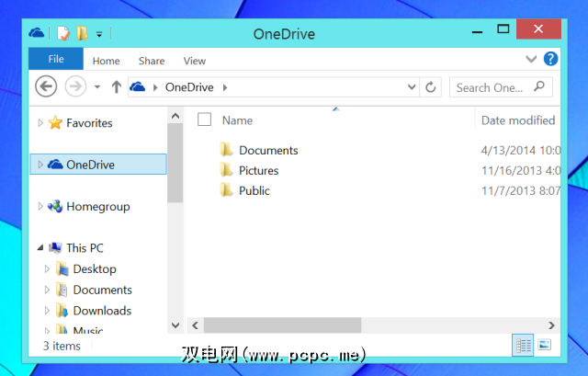Expand the ribbon with the chevron

[531, 59]
